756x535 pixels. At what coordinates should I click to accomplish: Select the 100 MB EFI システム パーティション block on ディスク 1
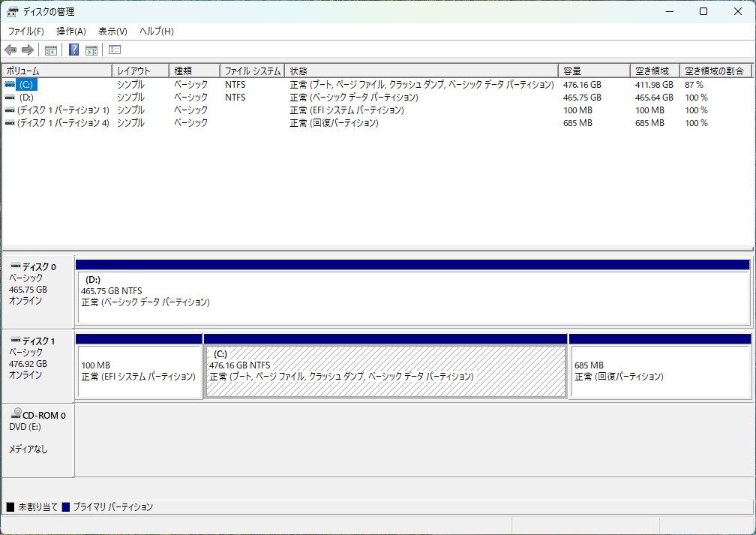(x=139, y=371)
